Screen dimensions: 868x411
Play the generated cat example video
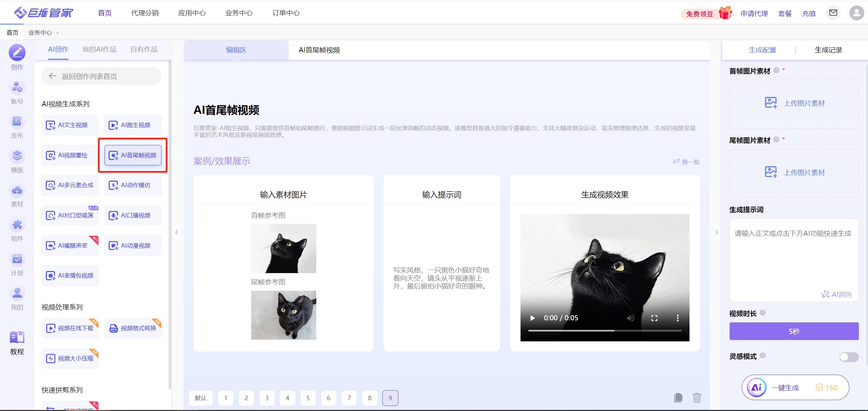[532, 318]
